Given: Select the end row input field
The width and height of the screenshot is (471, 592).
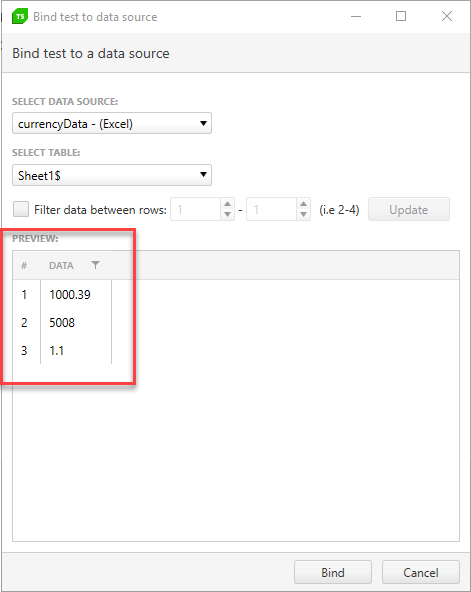Looking at the screenshot, I should click(x=272, y=209).
